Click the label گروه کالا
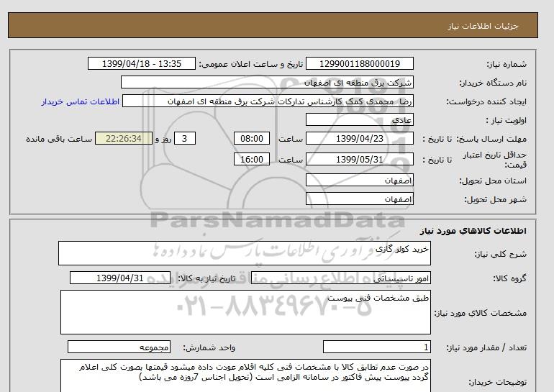Image resolution: width=554 pixels, height=392 pixels. coord(510,278)
